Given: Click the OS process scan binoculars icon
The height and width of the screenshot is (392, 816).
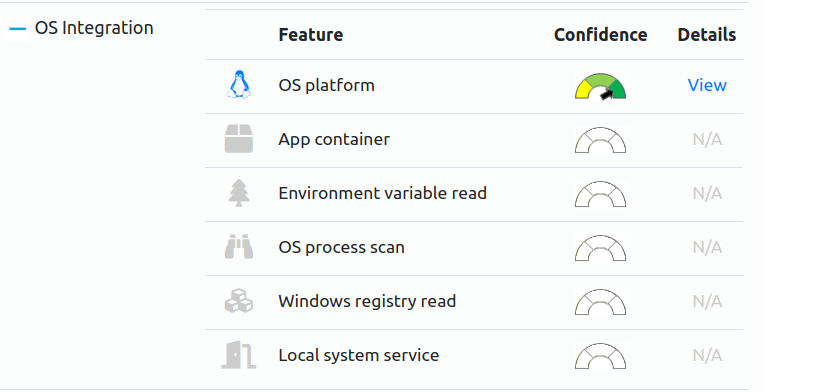Looking at the screenshot, I should pyautogui.click(x=239, y=247).
